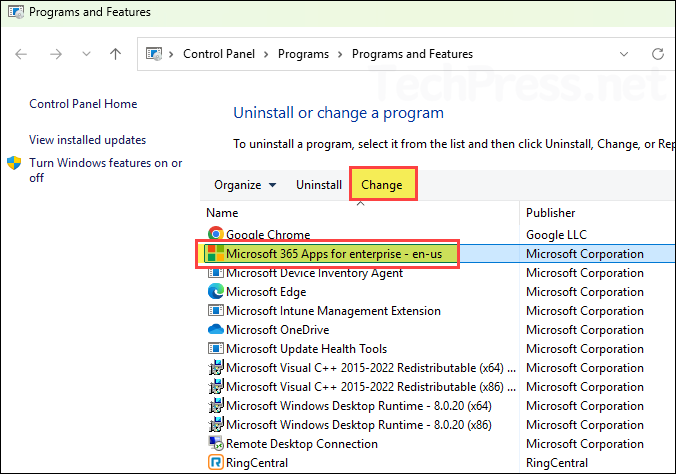Click the Microsoft OneDrive cloud icon

[x=216, y=330]
